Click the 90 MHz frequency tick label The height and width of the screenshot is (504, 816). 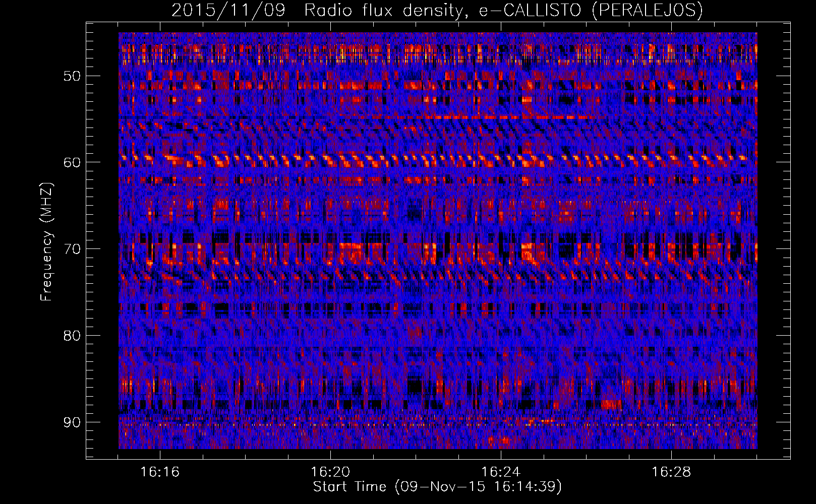click(x=72, y=422)
